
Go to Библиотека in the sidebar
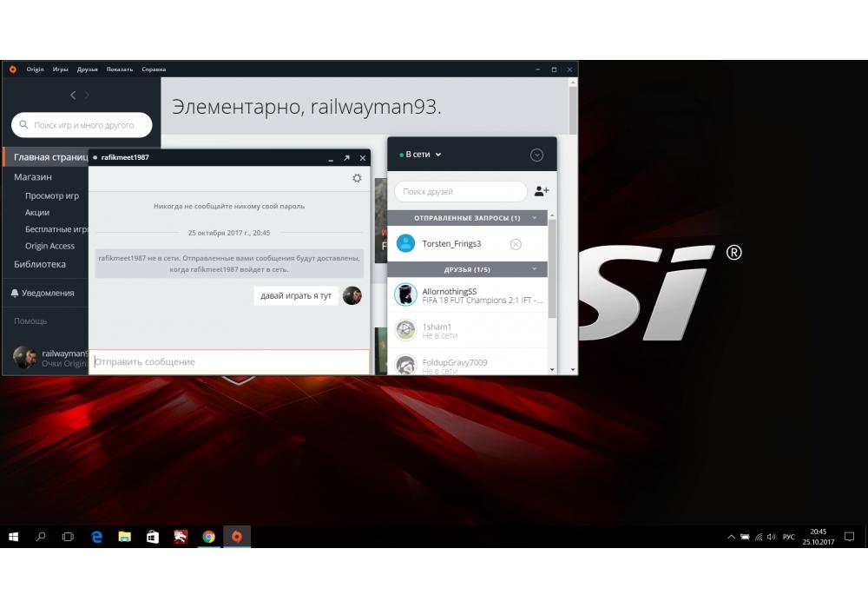tap(40, 264)
